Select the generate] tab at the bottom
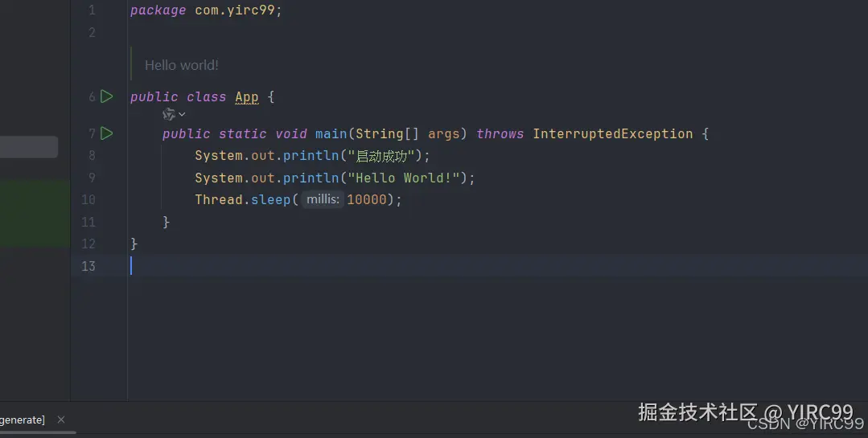The width and height of the screenshot is (868, 438). tap(23, 420)
